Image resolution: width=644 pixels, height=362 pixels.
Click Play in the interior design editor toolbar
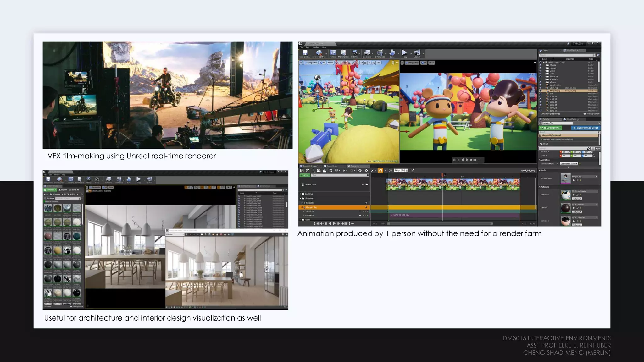138,180
